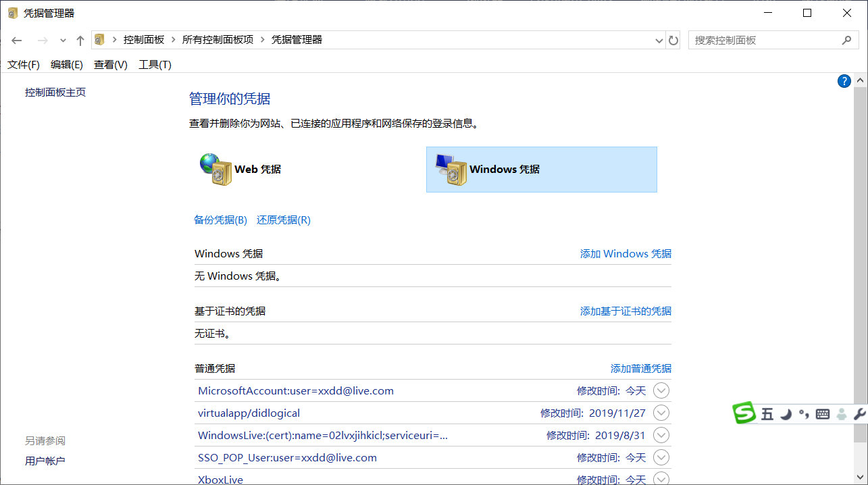Expand MicrosoftAccount:user=xxdd@live.com credential details
The image size is (868, 485).
661,390
